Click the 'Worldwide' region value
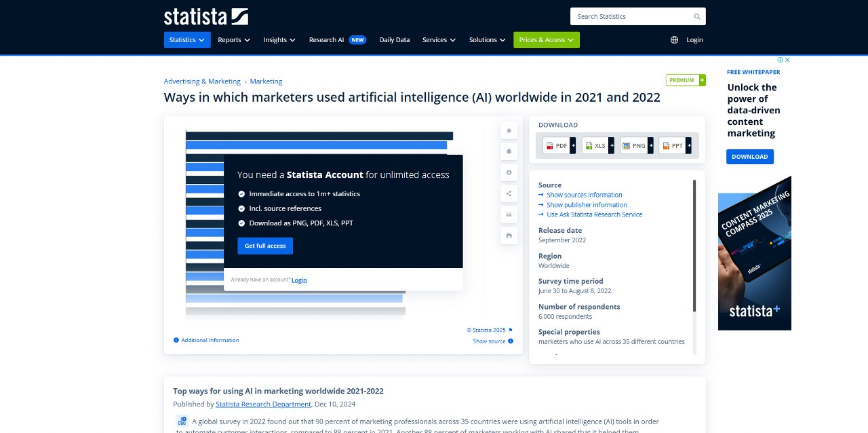Viewport: 868px width, 433px height. (x=554, y=266)
